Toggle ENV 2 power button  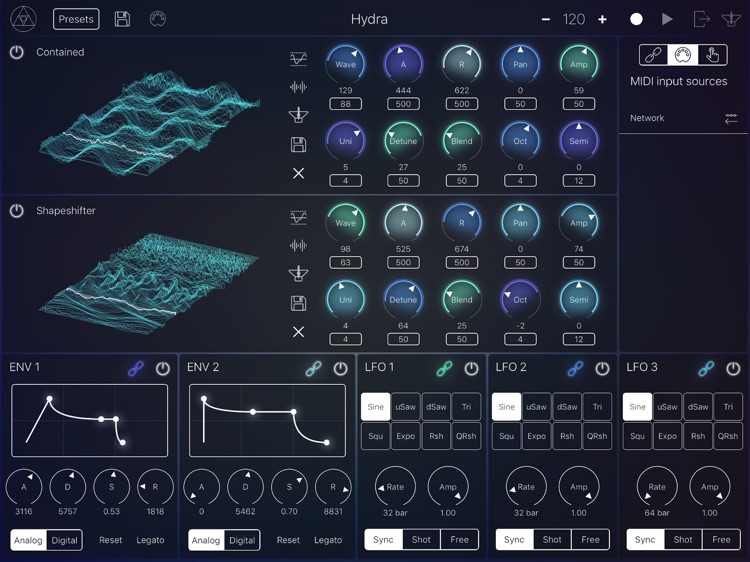(341, 368)
